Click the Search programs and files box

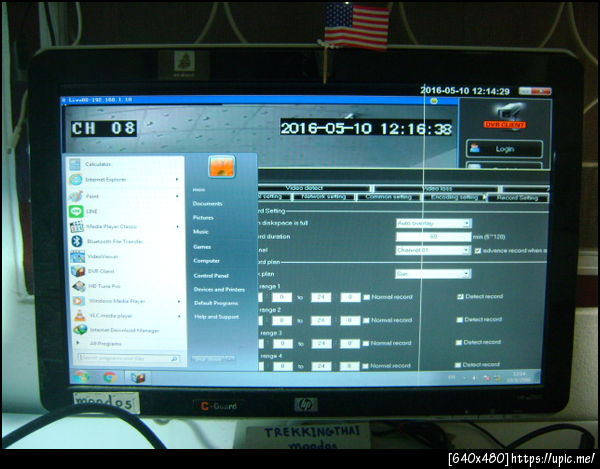129,359
